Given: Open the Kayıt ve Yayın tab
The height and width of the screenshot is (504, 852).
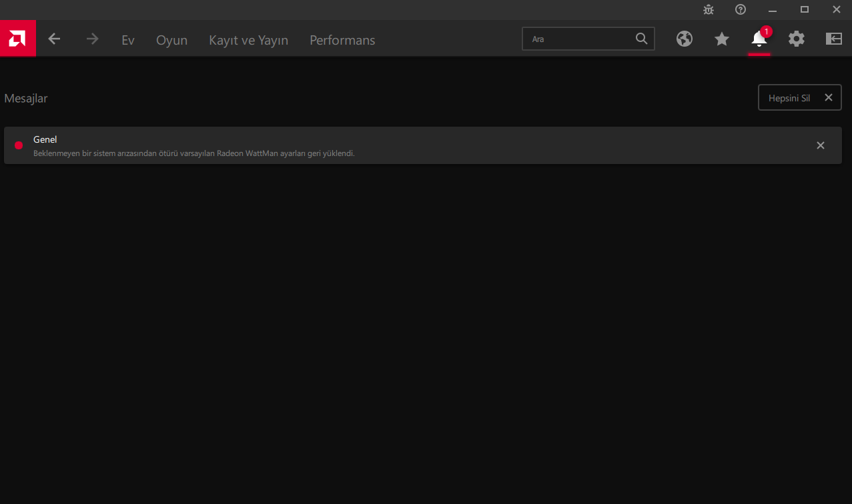Looking at the screenshot, I should coord(248,40).
